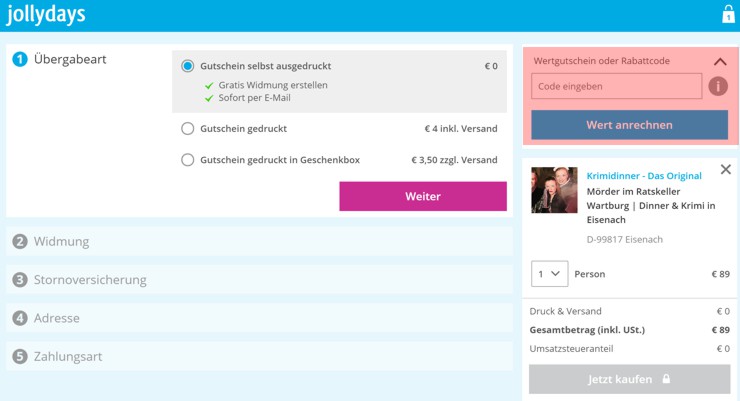Click the Krimidinner product thumbnail
Screen dimensions: 740x401
tap(554, 190)
